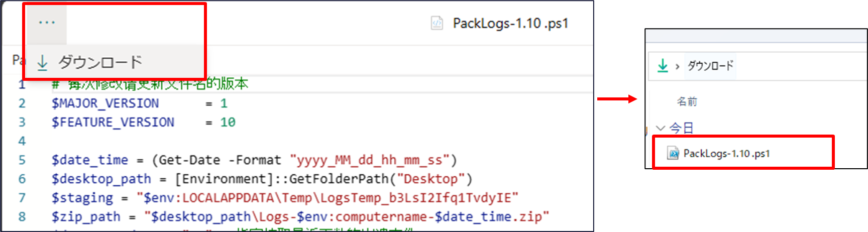
Task: Click the Downloads arrow icon in the Explorer address bar
Action: pyautogui.click(x=663, y=65)
